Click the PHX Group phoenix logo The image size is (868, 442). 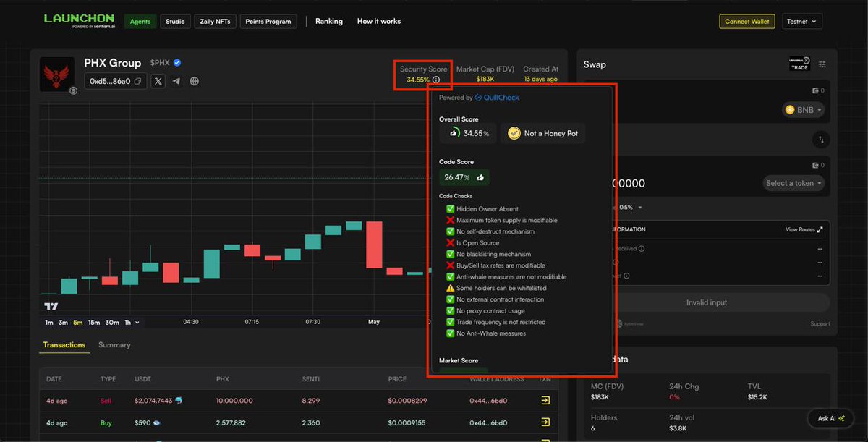pyautogui.click(x=57, y=75)
